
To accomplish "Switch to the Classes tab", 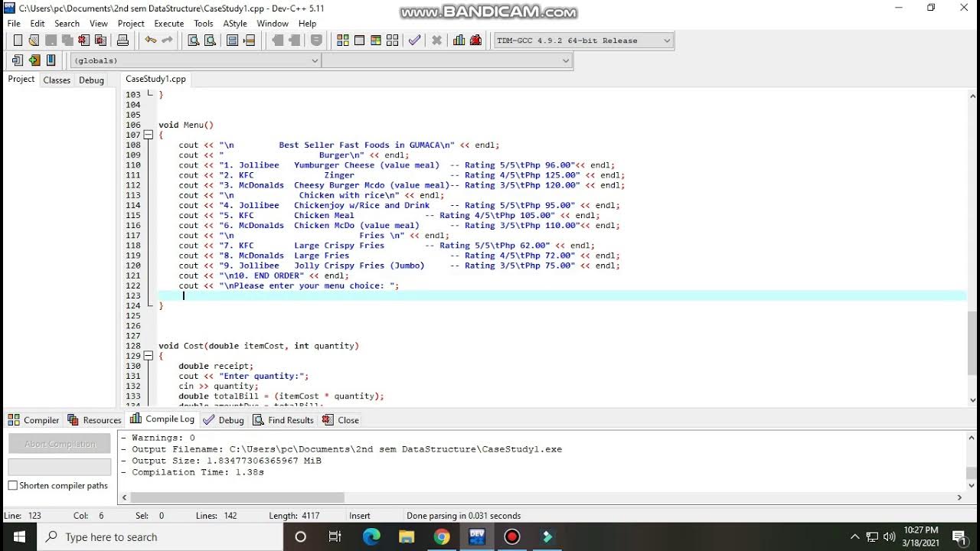I will tap(57, 80).
